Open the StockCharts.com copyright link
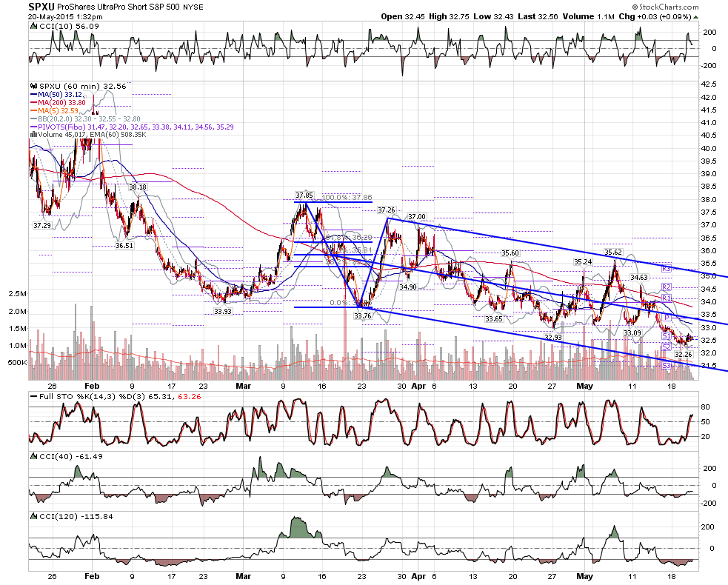Image resolution: width=728 pixels, height=585 pixels. (665, 7)
